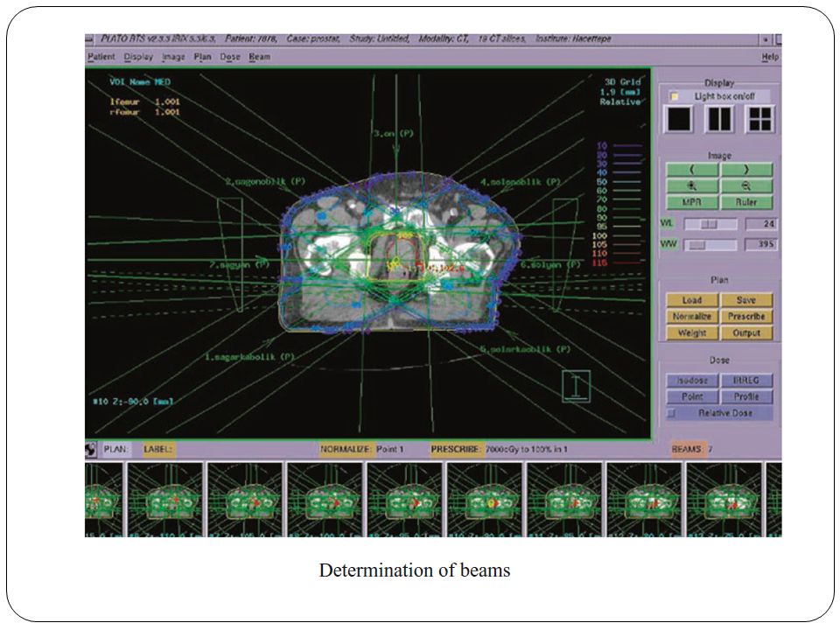The height and width of the screenshot is (630, 840).
Task: Select the four-pane display layout icon
Action: click(x=759, y=119)
